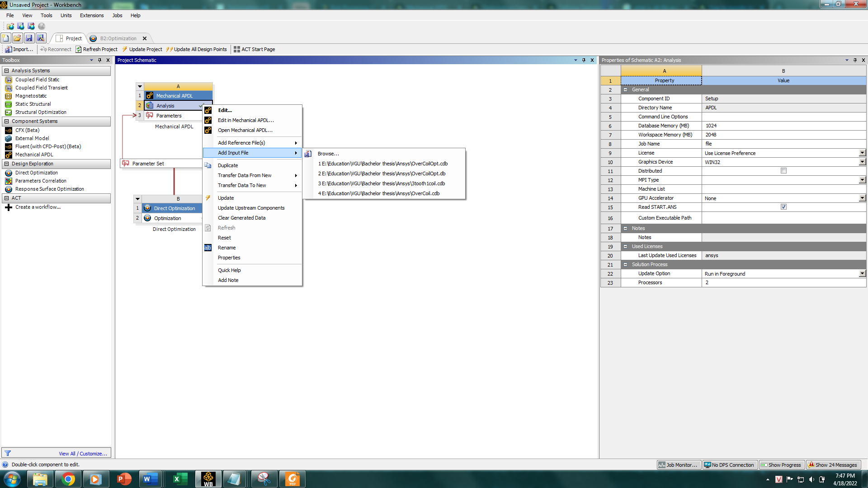Collapse the Design Exploration toolbox group
868x488 pixels.
pyautogui.click(x=7, y=164)
